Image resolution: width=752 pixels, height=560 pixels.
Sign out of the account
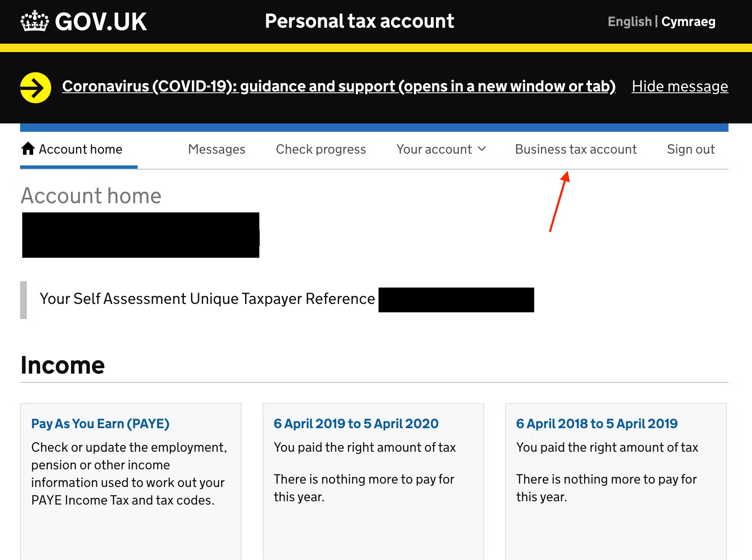690,149
